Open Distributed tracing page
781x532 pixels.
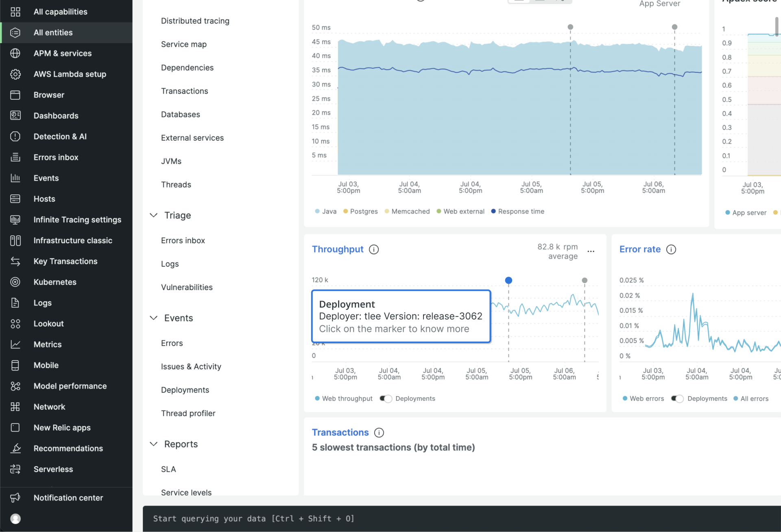point(195,21)
